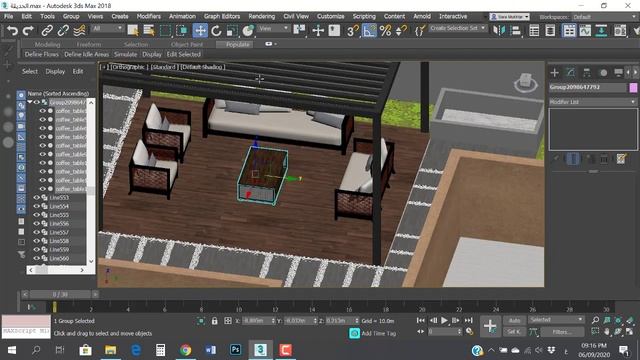Viewport: 640px width, 360px height.
Task: Open Select by Name list icon
Action: click(149, 31)
